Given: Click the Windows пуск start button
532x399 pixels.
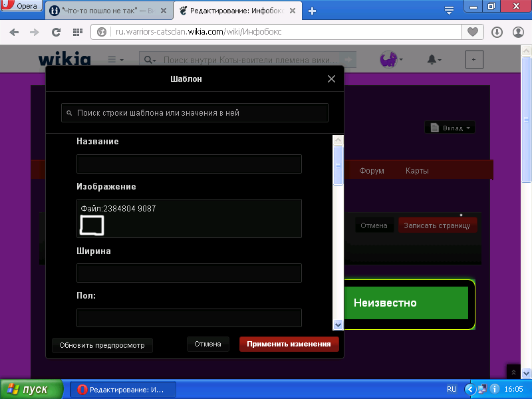Looking at the screenshot, I should click(31, 389).
